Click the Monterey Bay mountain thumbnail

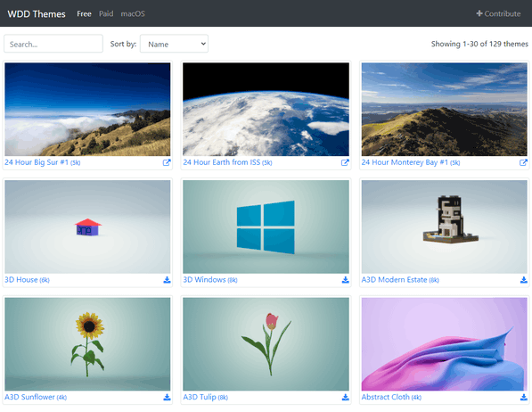tap(445, 110)
